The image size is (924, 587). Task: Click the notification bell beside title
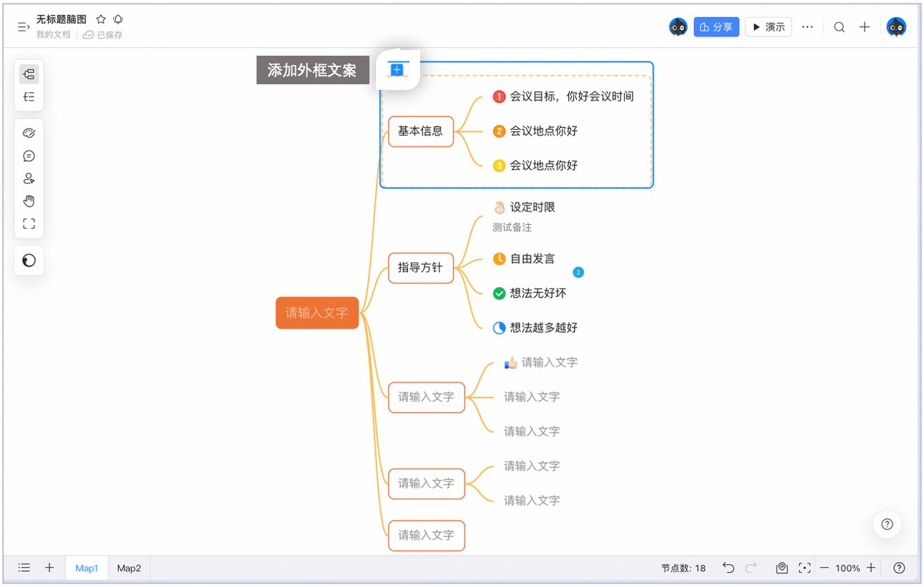pos(118,19)
